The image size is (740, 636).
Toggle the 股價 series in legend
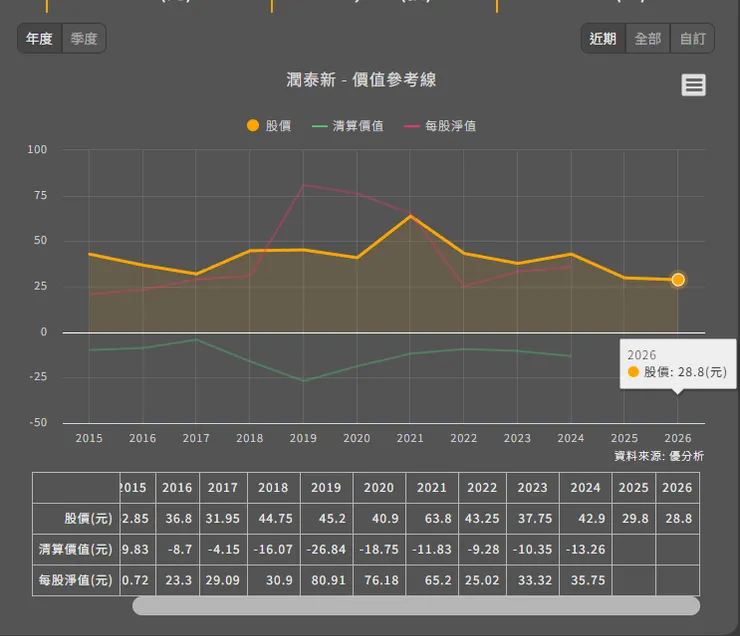269,126
